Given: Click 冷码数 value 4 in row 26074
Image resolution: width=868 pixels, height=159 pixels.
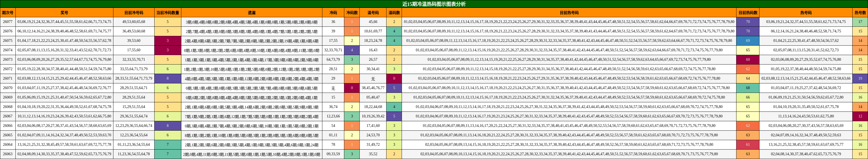Looking at the screenshot, I should [352, 50].
